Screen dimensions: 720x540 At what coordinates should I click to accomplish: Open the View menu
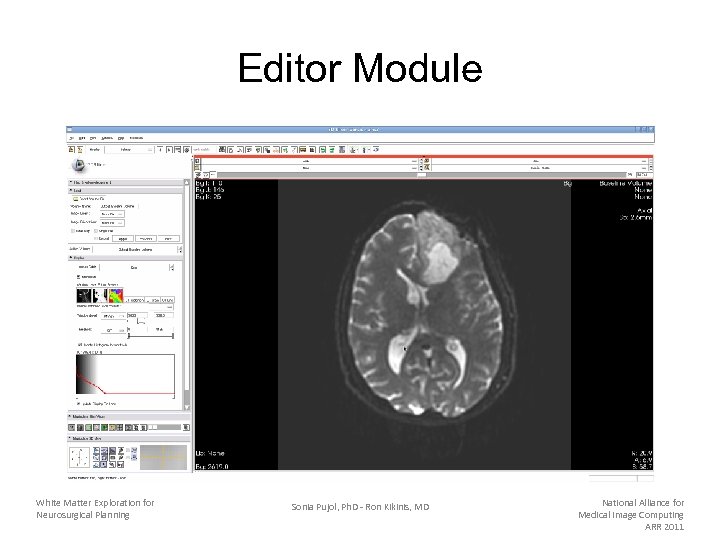(93, 138)
